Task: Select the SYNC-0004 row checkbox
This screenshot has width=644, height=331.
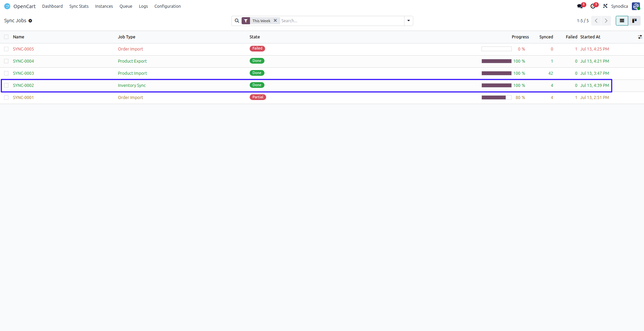Action: pos(6,61)
